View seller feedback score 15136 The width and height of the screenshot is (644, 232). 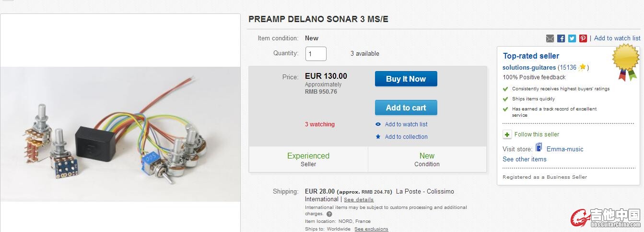[x=568, y=68]
